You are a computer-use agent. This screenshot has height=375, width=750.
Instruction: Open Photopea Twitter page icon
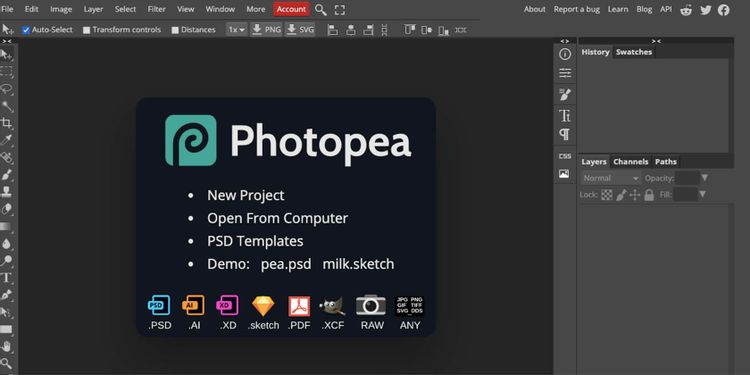pos(706,10)
